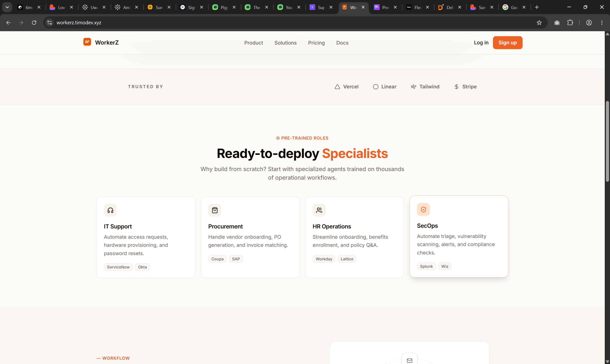Click the mail envelope icon in workflow card
This screenshot has height=364, width=610.
click(409, 360)
